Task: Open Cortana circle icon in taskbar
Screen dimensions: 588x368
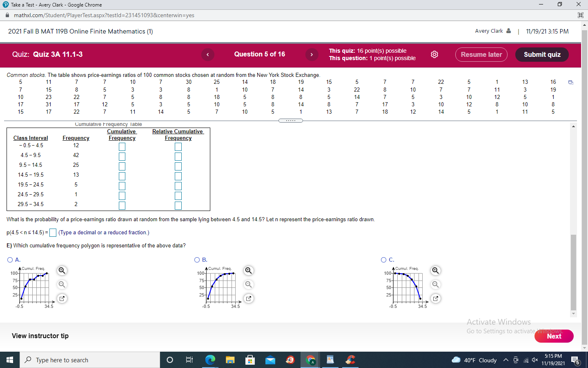Action: [x=170, y=360]
